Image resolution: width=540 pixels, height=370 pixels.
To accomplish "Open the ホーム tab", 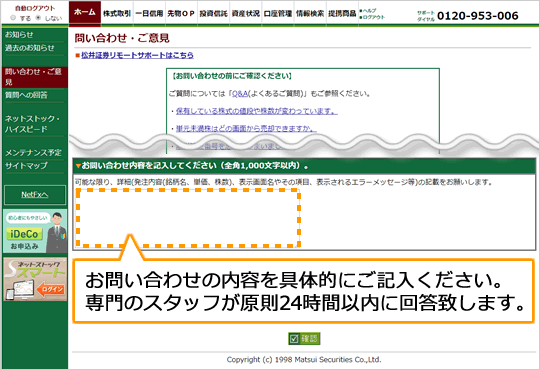I will click(85, 13).
